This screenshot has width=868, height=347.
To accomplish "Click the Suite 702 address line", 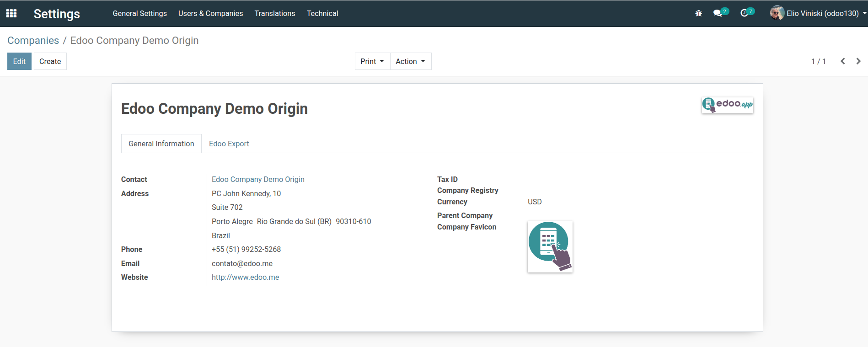I will click(227, 207).
